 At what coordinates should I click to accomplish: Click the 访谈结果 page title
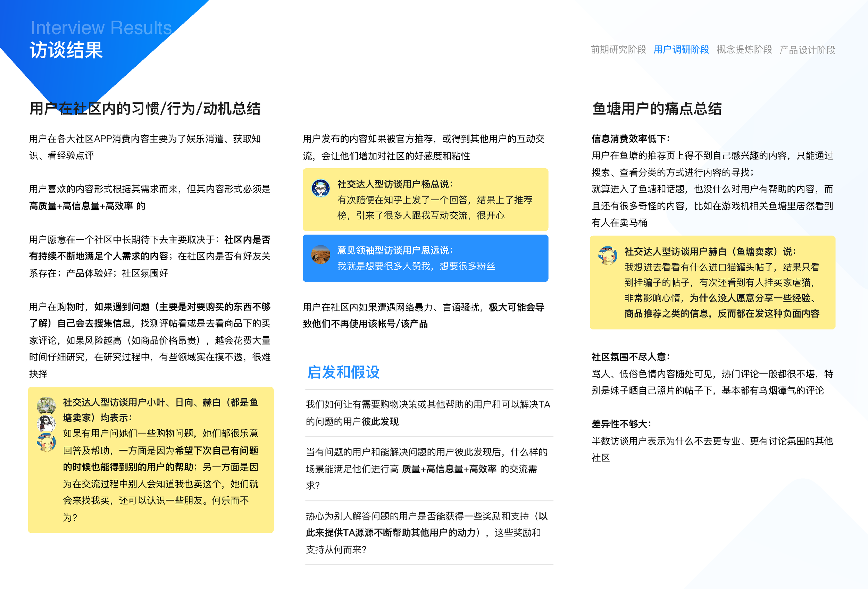click(x=66, y=50)
